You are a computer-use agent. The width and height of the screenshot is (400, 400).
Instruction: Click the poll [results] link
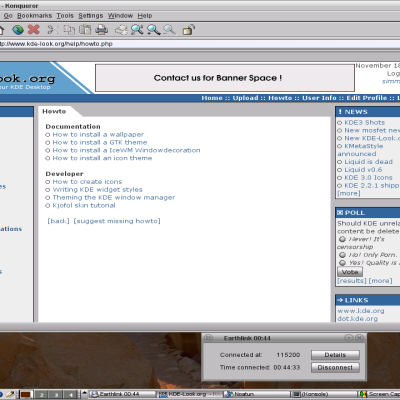(352, 281)
